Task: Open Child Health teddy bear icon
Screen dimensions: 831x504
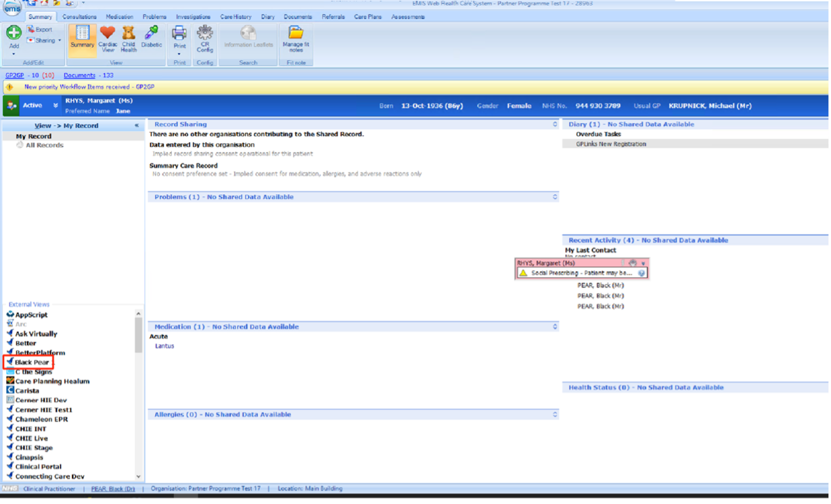Action: (129, 32)
